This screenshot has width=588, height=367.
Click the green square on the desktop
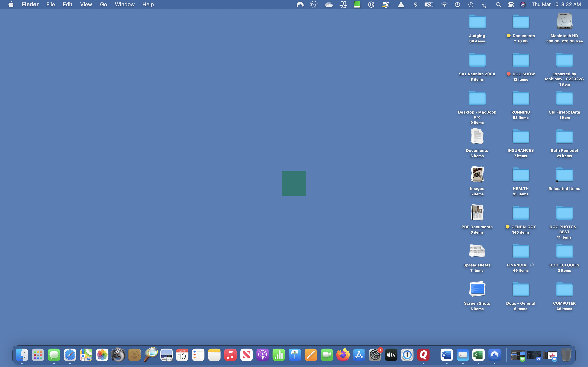click(294, 183)
